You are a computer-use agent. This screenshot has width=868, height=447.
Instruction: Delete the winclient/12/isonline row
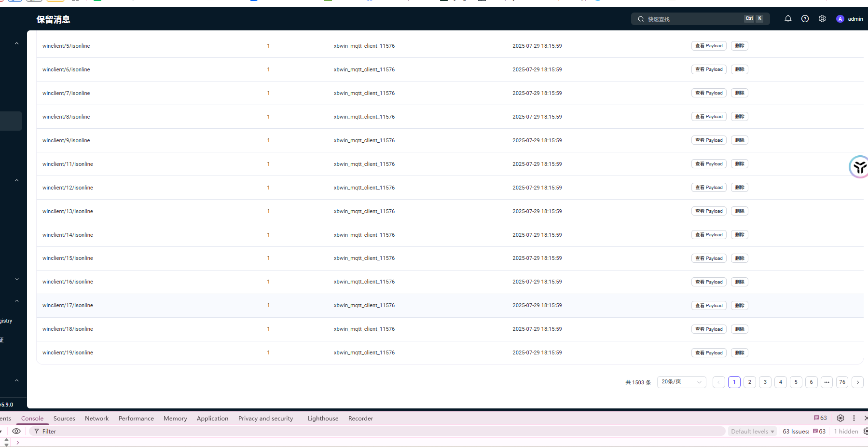pos(740,188)
